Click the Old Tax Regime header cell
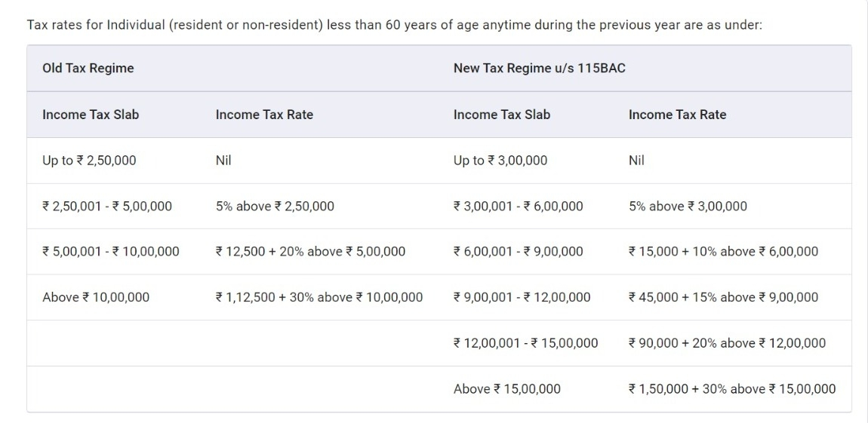Image resolution: width=868 pixels, height=423 pixels. tap(88, 69)
